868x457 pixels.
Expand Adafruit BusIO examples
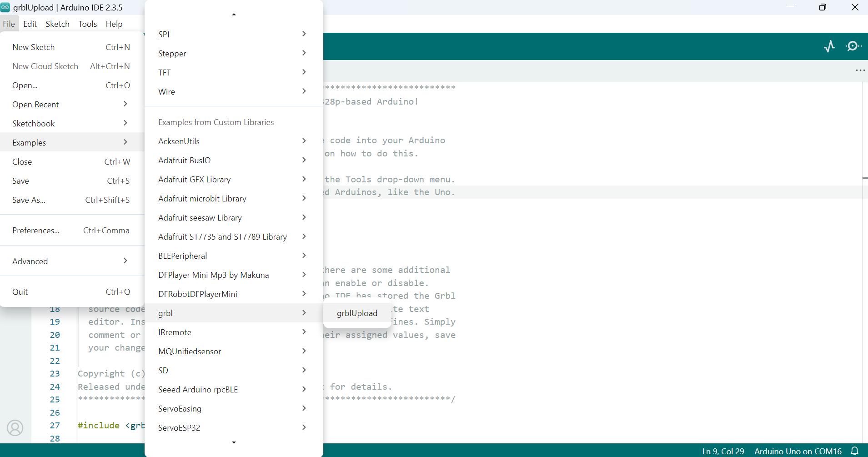234,161
